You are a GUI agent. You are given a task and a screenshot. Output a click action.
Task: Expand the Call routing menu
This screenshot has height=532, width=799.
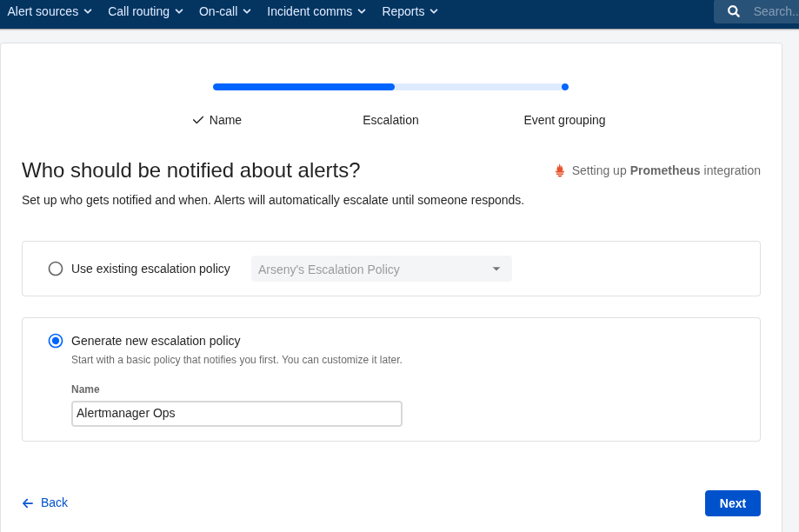pyautogui.click(x=145, y=11)
